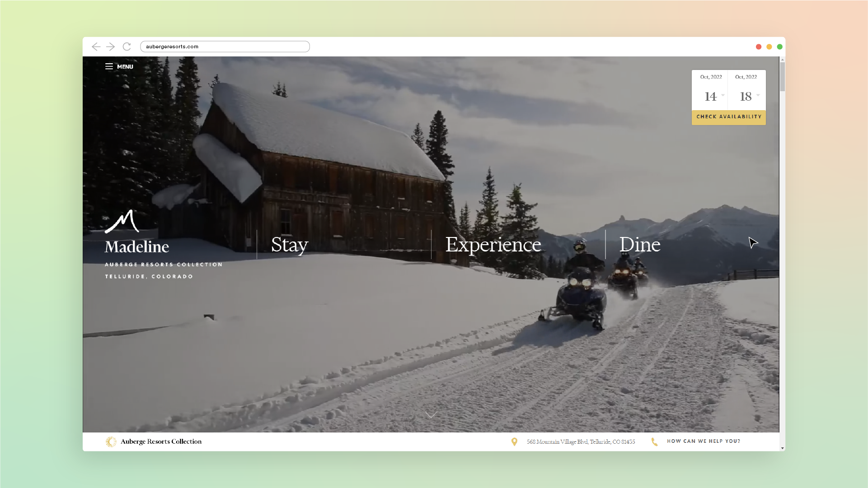The height and width of the screenshot is (488, 868).
Task: Open the Dine section
Action: coord(640,245)
